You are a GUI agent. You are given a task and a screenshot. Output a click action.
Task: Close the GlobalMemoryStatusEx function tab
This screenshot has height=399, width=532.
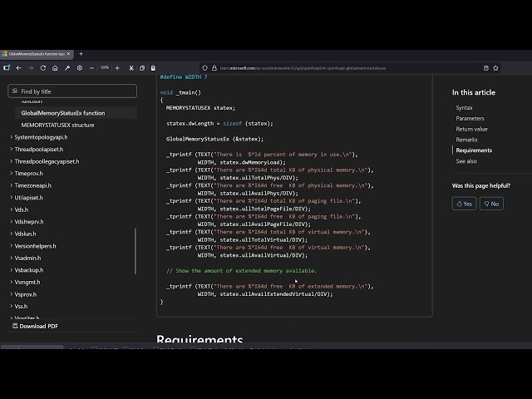68,54
